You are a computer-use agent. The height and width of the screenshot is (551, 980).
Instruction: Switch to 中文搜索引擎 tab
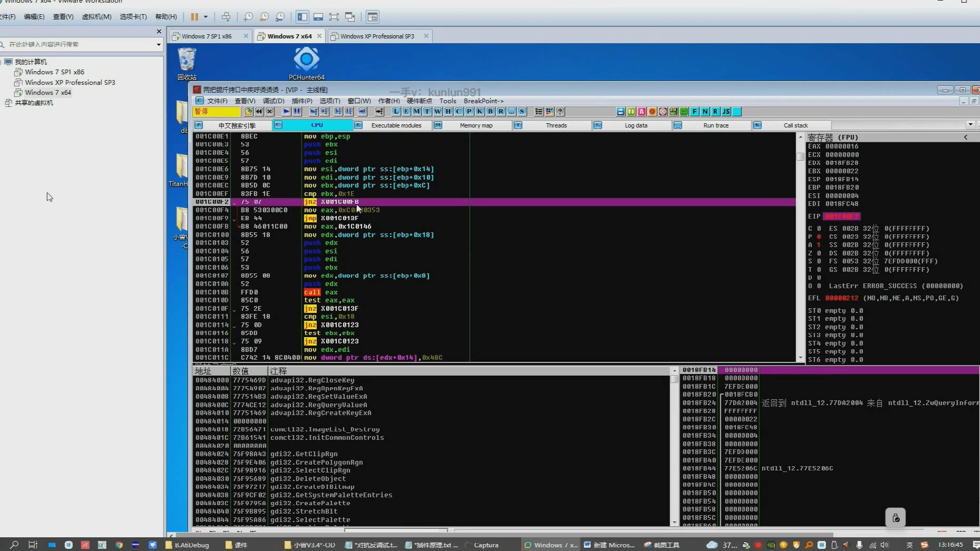pyautogui.click(x=233, y=125)
